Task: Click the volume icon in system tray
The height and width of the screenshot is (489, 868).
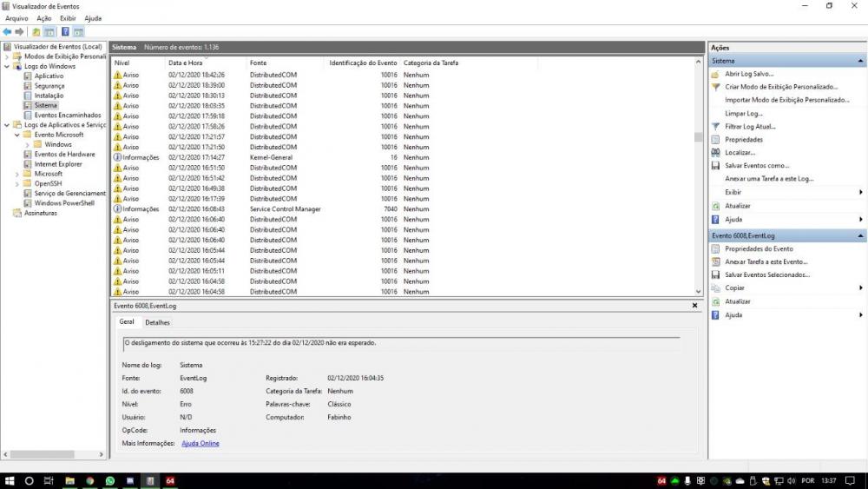Action: pos(792,480)
